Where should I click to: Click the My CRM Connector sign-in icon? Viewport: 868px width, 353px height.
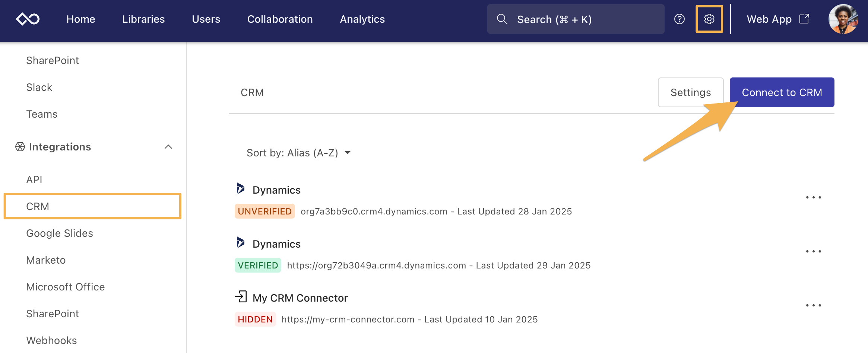241,297
